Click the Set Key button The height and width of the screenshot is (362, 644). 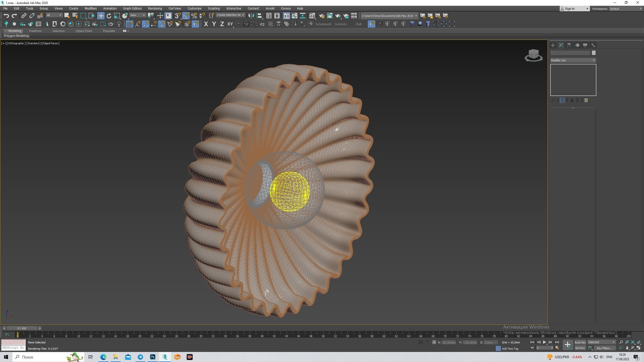click(580, 348)
